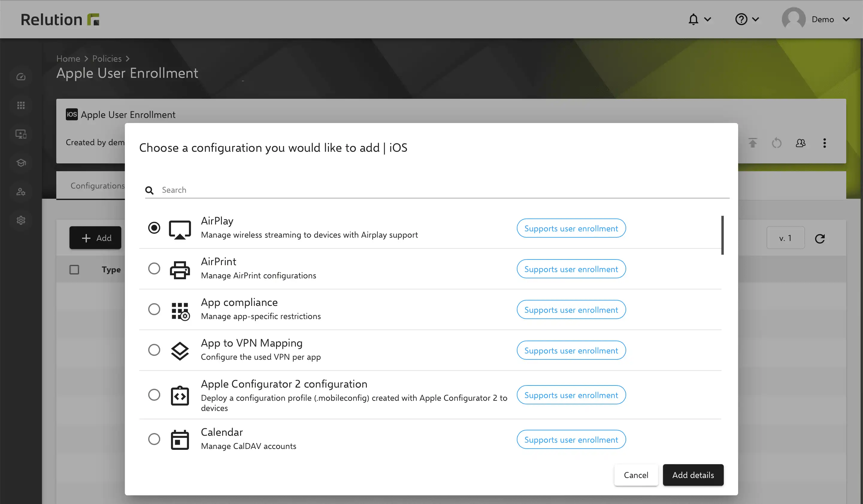
Task: Click the Cancel button in dialog
Action: (x=636, y=475)
